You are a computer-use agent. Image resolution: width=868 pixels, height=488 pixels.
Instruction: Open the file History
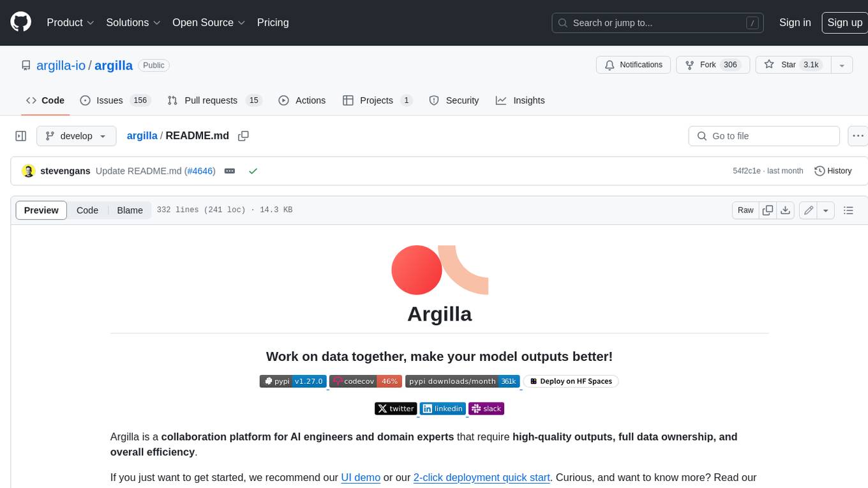834,171
